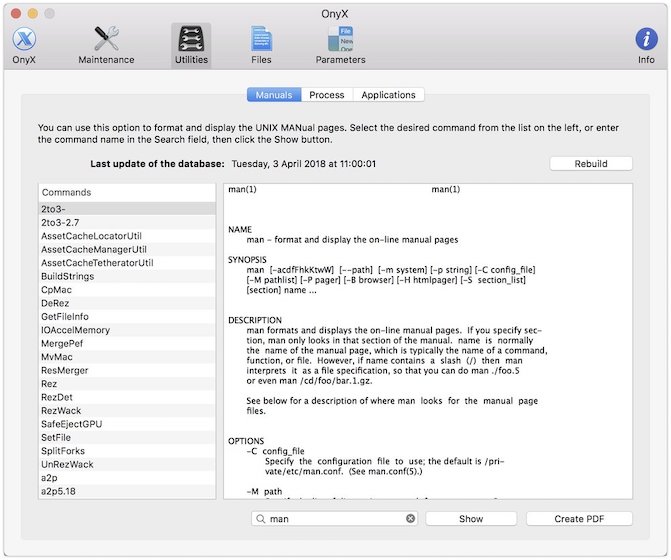Open the Files toolbar section
Viewport: 671px width, 560px height.
click(261, 45)
